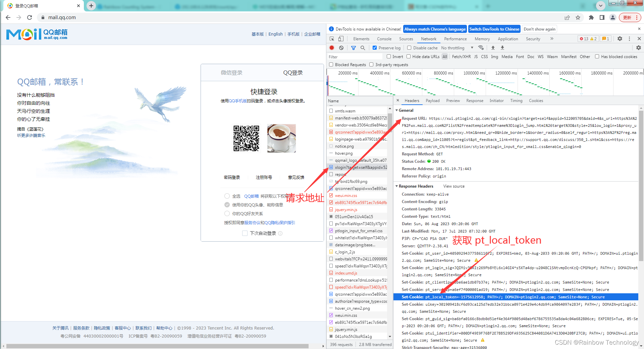
Task: Select the inspect element picker tool
Action: tap(332, 39)
